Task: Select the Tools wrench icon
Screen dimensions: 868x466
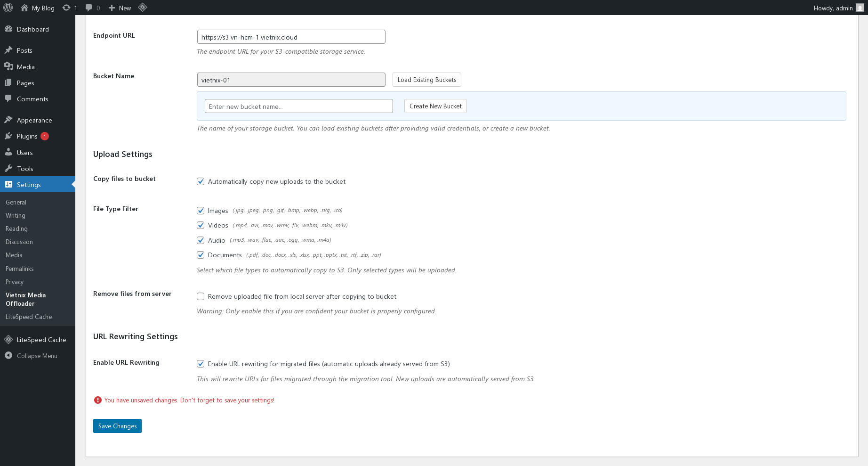Action: tap(9, 168)
